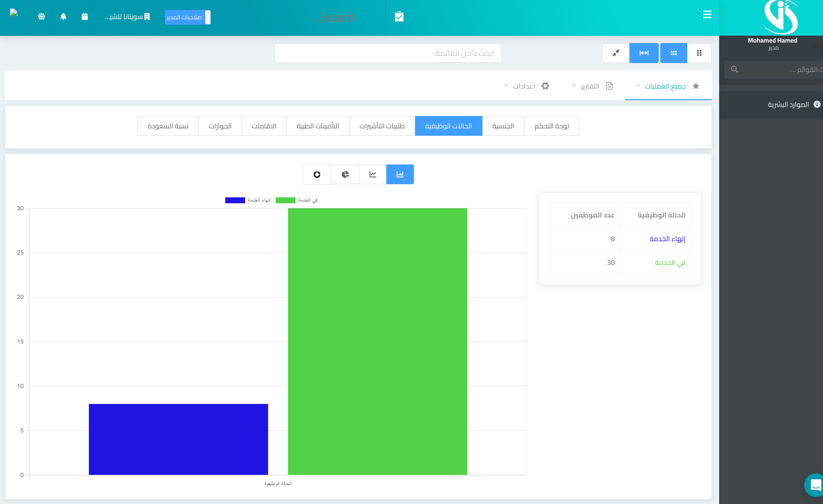
Task: Toggle the صلاحيات المدير switch
Action: point(188,17)
